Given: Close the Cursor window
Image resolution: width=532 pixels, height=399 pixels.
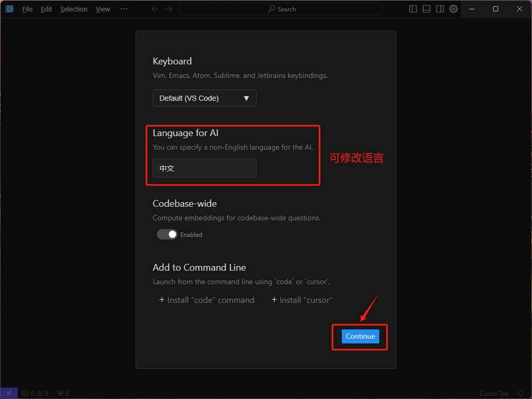Looking at the screenshot, I should tap(520, 9).
